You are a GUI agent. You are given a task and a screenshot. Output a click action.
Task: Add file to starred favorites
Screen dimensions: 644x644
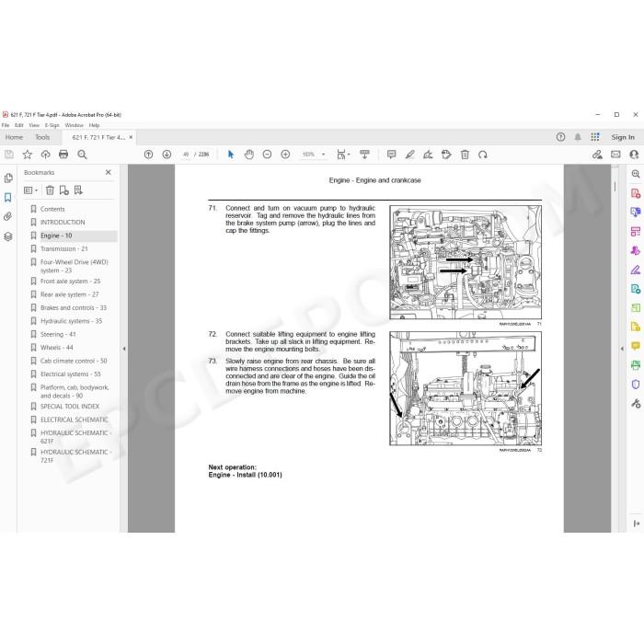[27, 155]
